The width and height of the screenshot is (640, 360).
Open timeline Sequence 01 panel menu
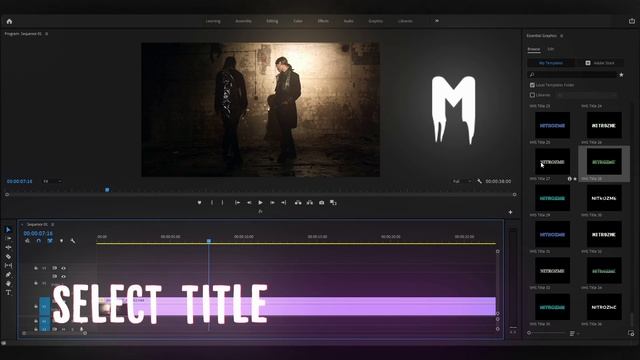53,224
